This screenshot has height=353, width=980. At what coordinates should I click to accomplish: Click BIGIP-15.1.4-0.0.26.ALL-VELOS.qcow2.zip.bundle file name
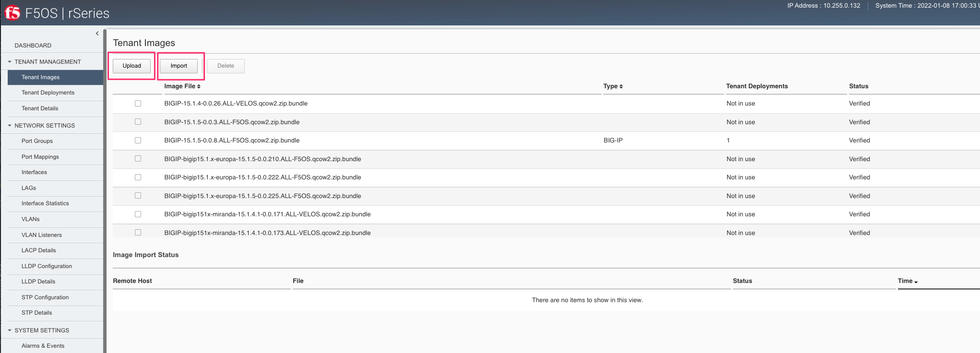click(x=236, y=104)
